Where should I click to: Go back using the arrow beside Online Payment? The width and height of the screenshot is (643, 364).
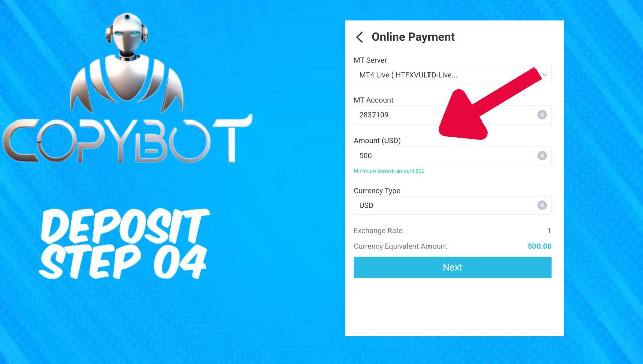tap(359, 37)
